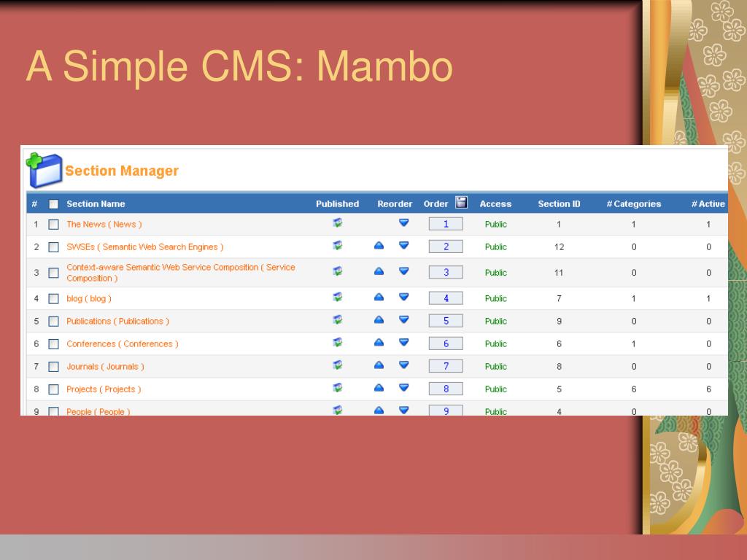
Task: Check the select-all checkbox in header
Action: tap(53, 204)
